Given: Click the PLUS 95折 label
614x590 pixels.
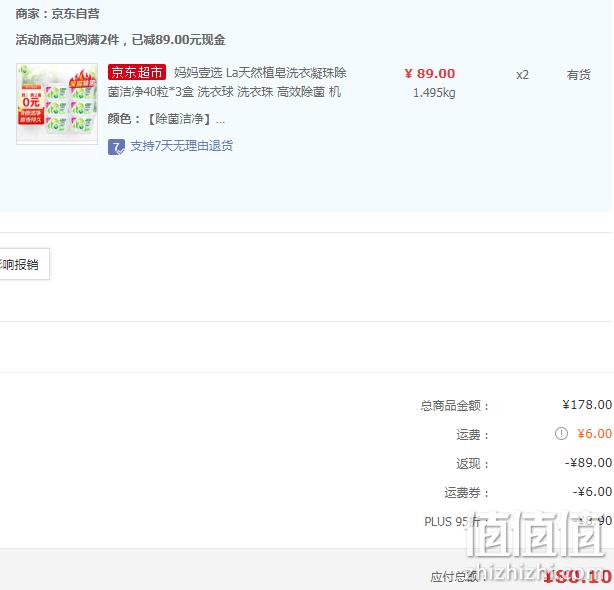Looking at the screenshot, I should (x=455, y=521).
